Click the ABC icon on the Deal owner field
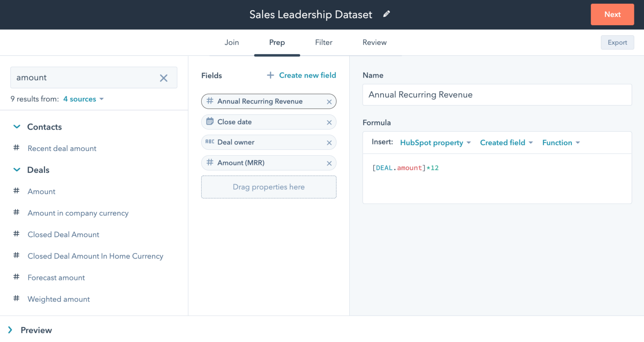 click(x=210, y=142)
